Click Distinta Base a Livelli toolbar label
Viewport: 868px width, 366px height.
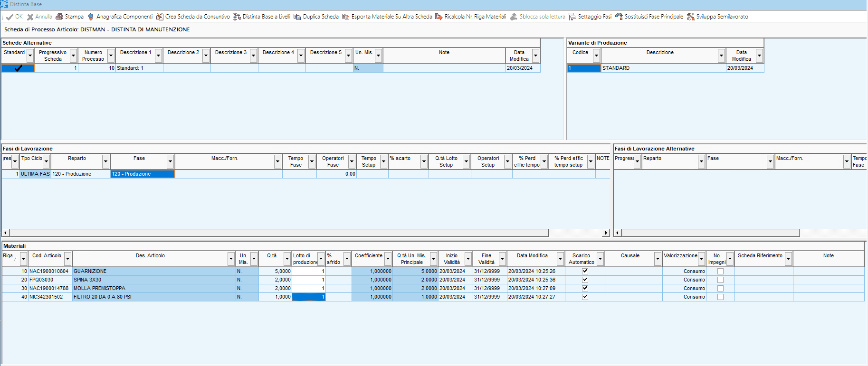click(x=267, y=17)
